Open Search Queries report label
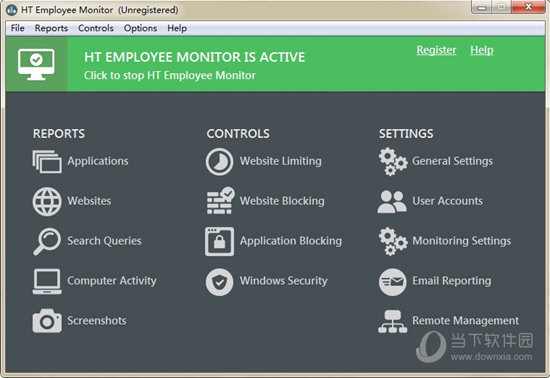 click(105, 241)
